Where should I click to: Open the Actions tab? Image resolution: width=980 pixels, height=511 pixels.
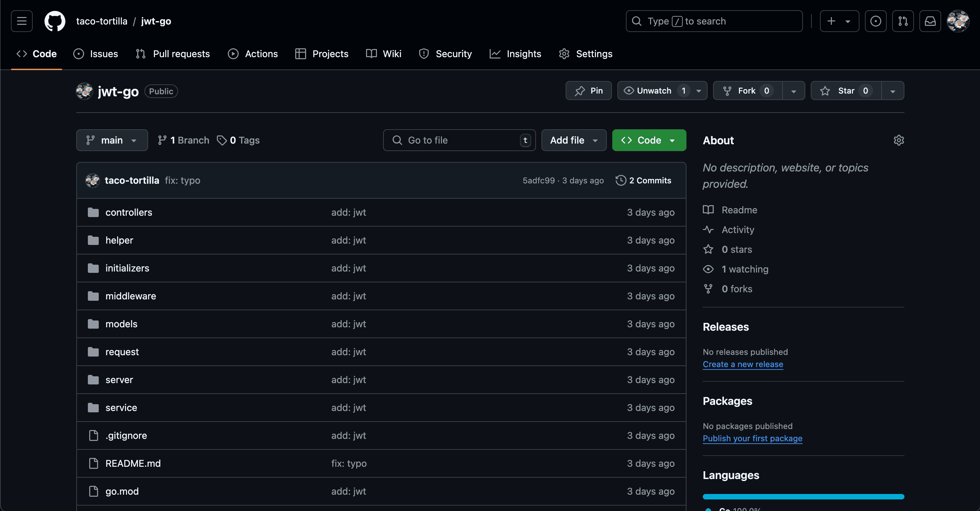coord(253,54)
